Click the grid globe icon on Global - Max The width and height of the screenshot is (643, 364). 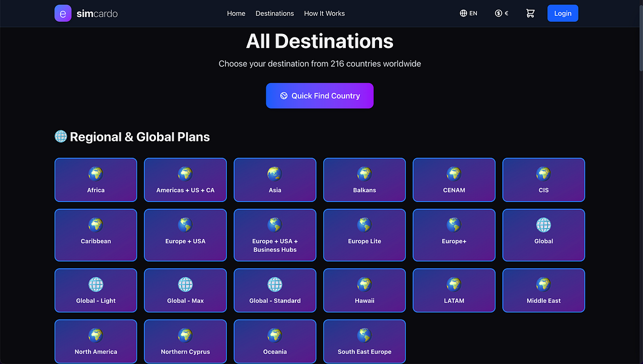[186, 285]
